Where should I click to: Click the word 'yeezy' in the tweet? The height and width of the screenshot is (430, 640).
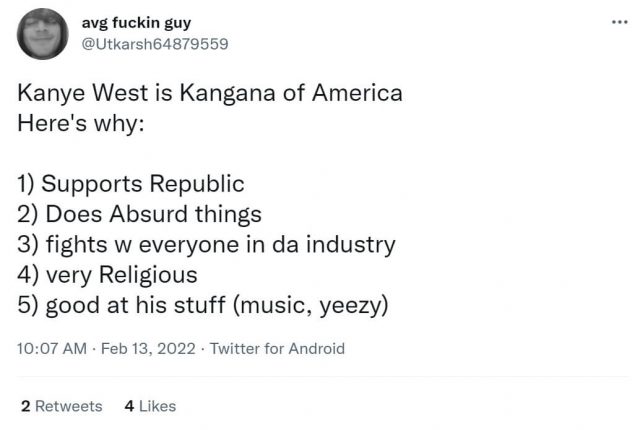[349, 304]
